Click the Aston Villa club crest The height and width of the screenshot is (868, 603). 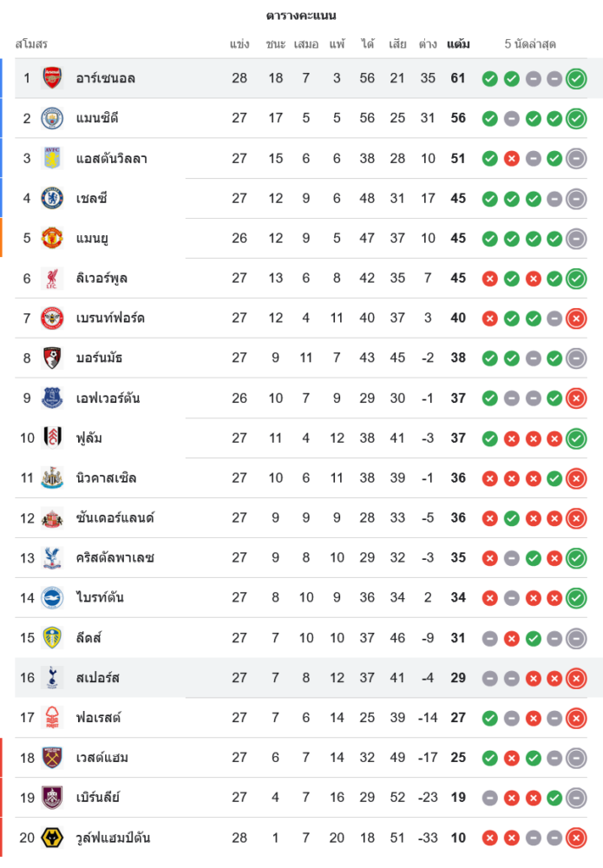point(52,158)
